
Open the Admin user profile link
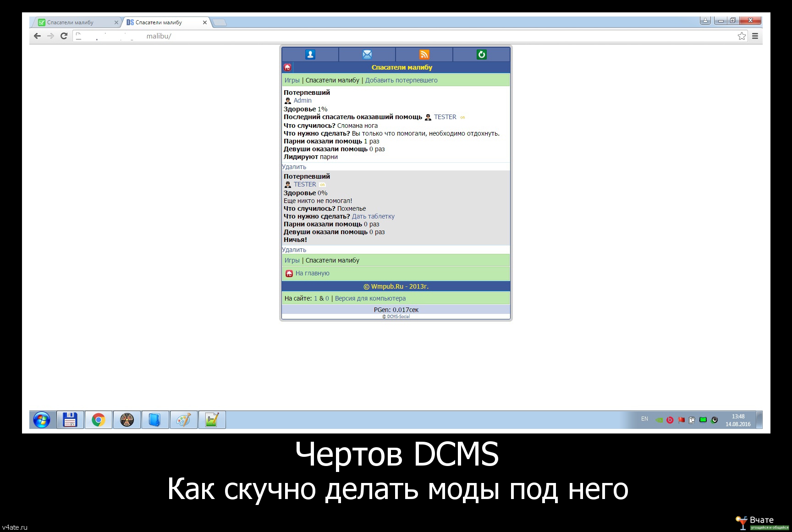pyautogui.click(x=302, y=100)
